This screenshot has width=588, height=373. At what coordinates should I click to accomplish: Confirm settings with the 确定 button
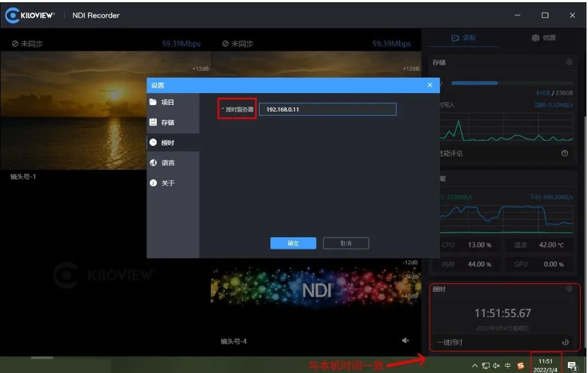(293, 243)
